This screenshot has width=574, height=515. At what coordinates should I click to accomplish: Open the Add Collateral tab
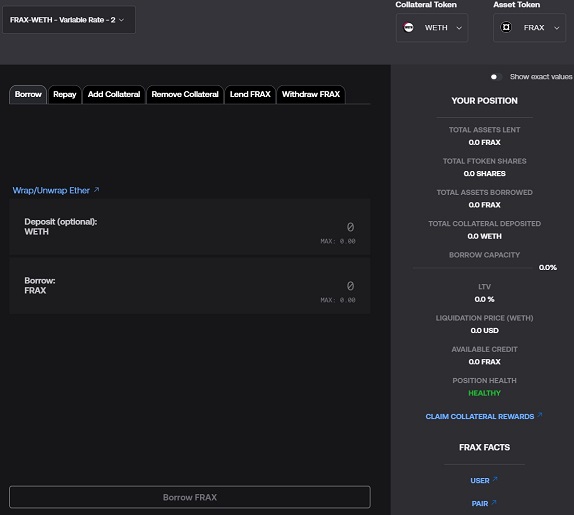point(114,94)
